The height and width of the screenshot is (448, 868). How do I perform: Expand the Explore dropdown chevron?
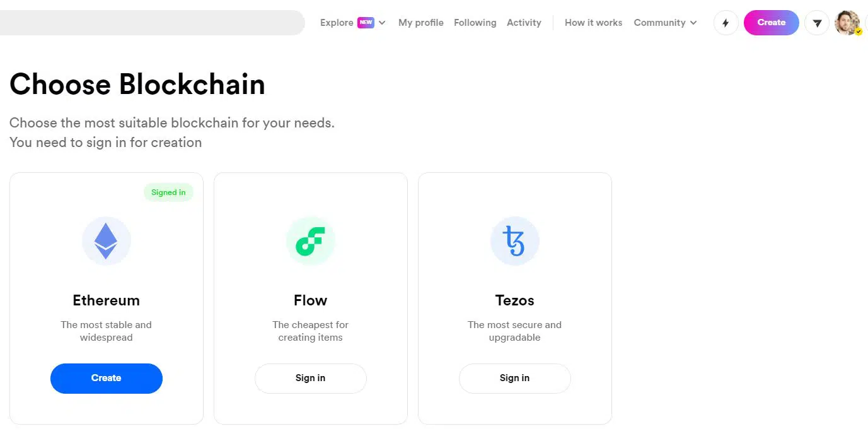point(382,23)
